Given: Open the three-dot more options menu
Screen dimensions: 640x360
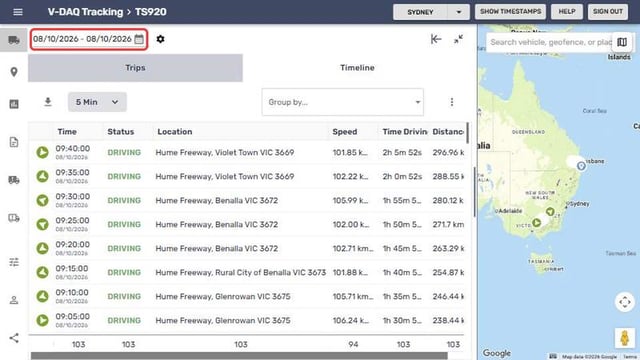Looking at the screenshot, I should tap(451, 102).
